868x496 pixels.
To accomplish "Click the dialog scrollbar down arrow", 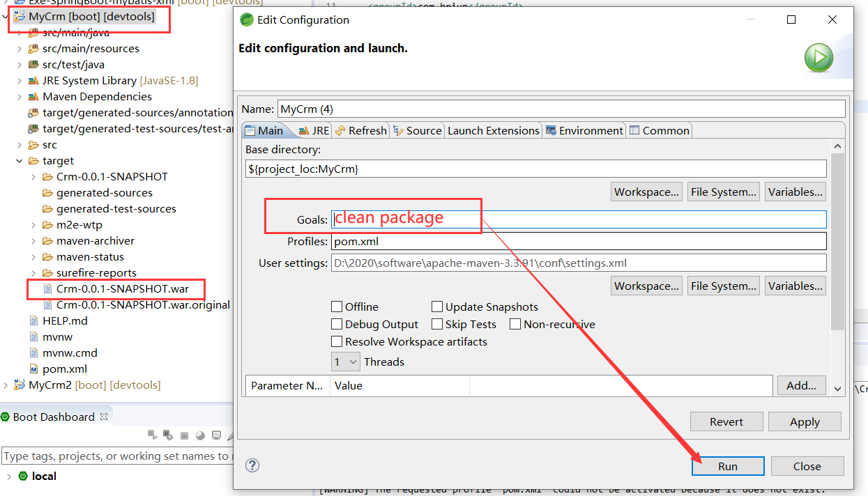I will [837, 389].
